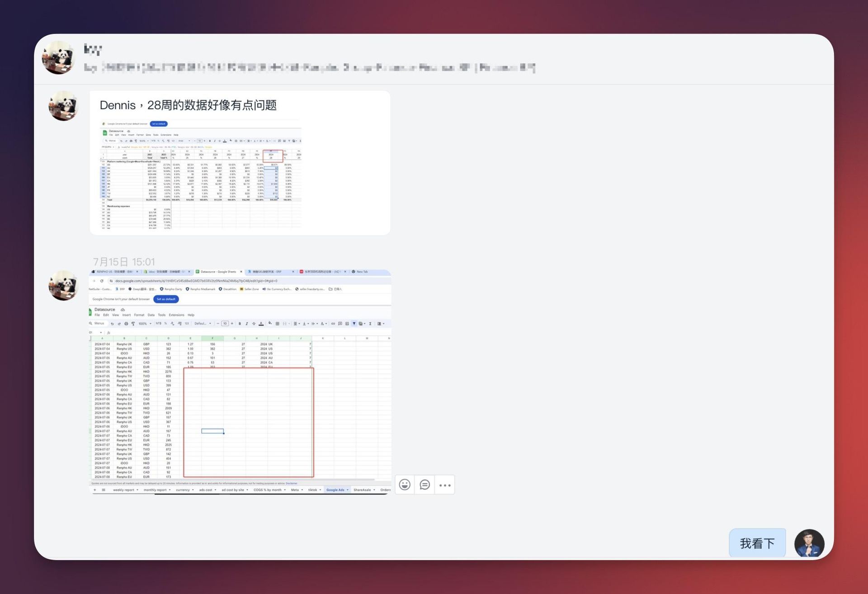Viewport: 868px width, 594px height.
Task: Switch to the weekly report sheet tab
Action: coord(123,490)
